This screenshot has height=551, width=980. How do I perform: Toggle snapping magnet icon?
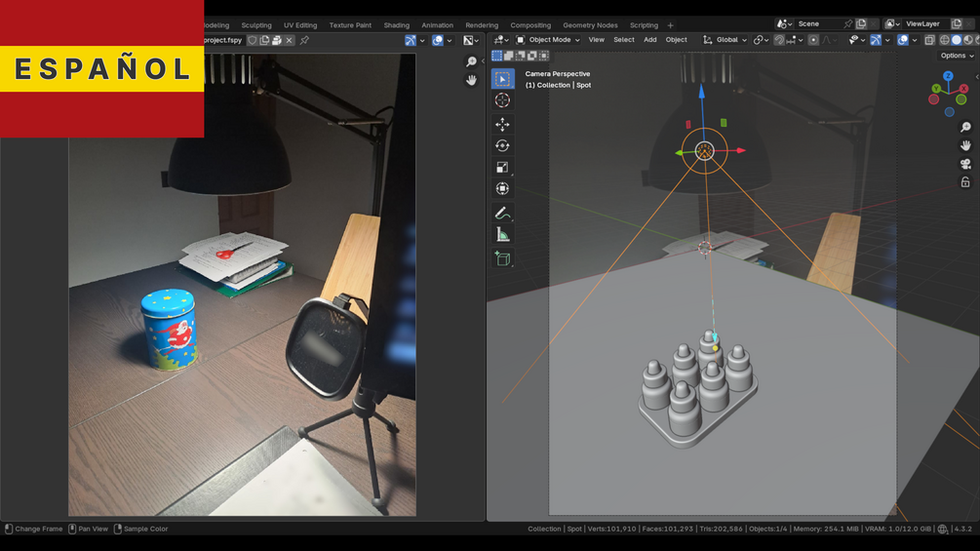coord(779,40)
